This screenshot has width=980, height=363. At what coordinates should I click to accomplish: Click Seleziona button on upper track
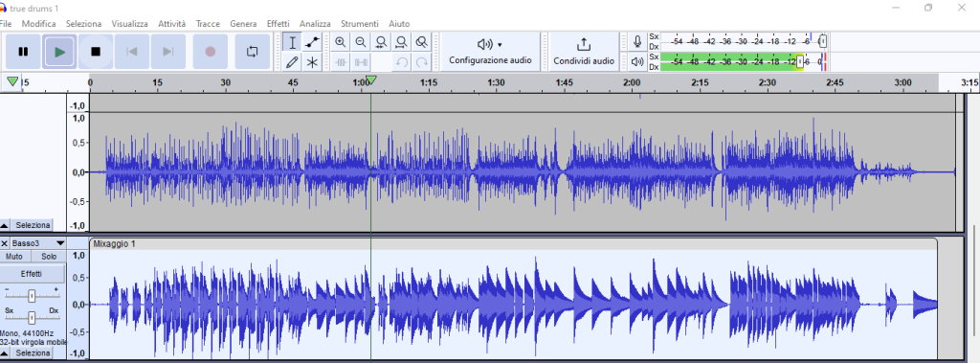(33, 225)
